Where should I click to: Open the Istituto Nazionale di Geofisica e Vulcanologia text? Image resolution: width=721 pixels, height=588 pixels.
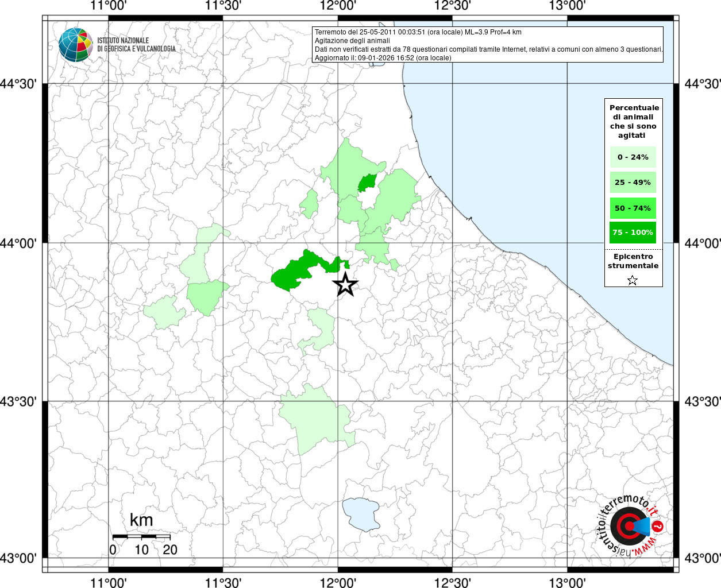pos(136,45)
